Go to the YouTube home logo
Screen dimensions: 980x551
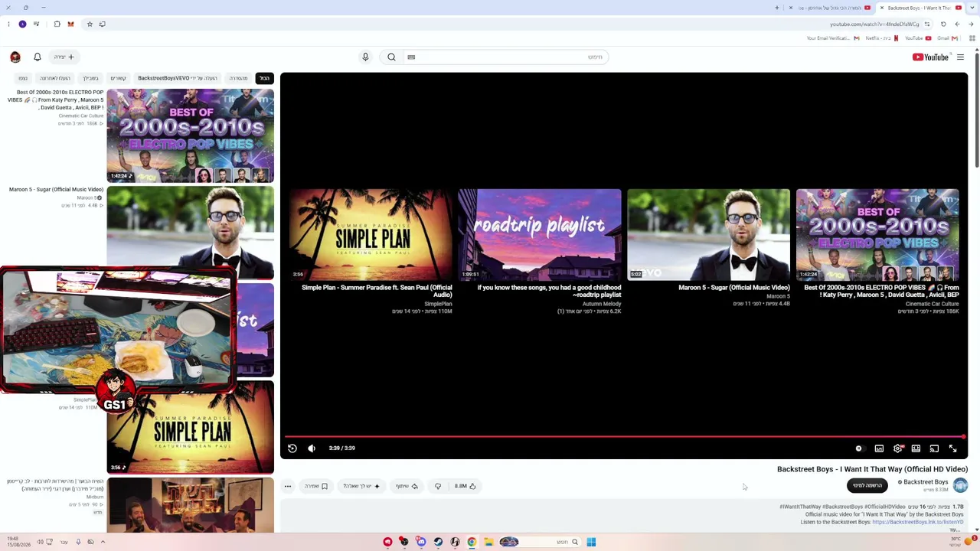(x=930, y=57)
